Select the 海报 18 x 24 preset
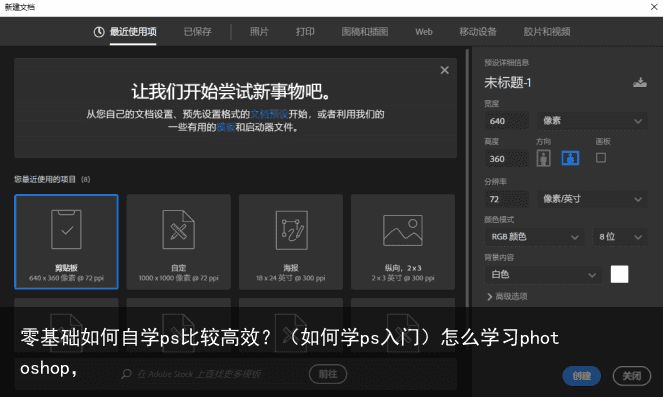Image resolution: width=663 pixels, height=397 pixels. 291,242
